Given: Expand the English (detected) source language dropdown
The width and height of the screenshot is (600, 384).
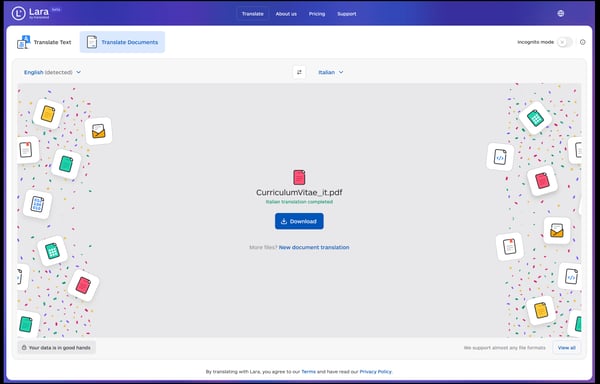Looking at the screenshot, I should (52, 72).
